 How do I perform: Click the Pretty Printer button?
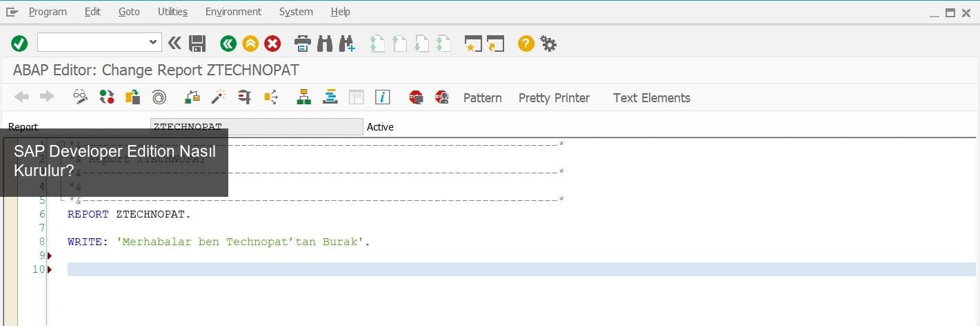pyautogui.click(x=554, y=98)
